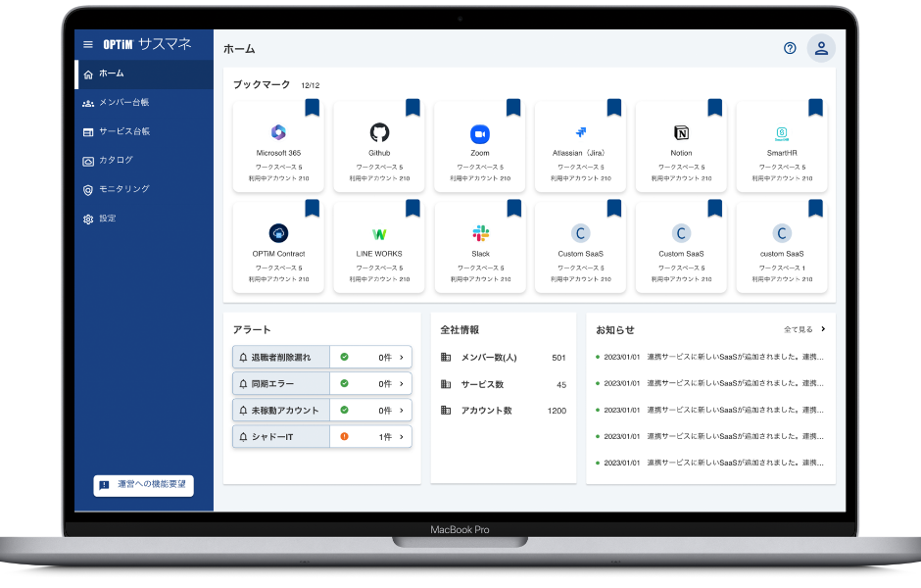Open the account profile icon top right
Viewport: 921px width, 588px height.
(x=821, y=47)
